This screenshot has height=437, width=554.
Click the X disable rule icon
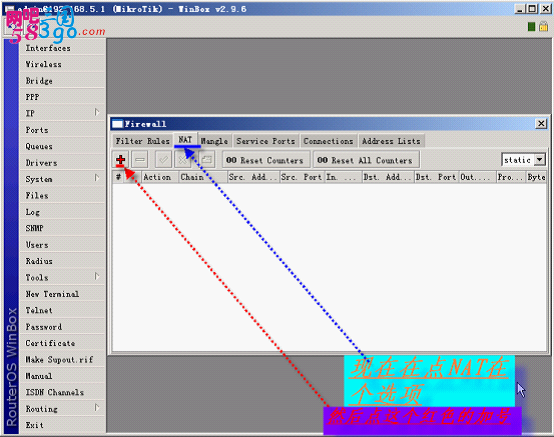[x=183, y=160]
